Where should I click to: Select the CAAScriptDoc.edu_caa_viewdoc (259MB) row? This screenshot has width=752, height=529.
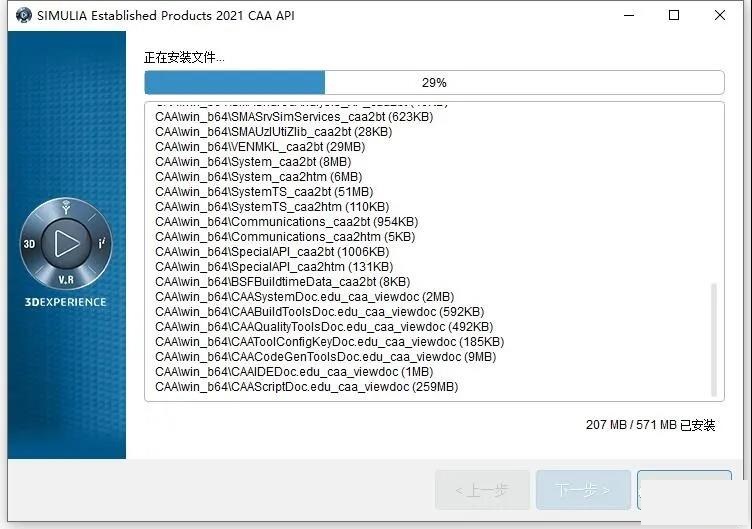click(306, 387)
